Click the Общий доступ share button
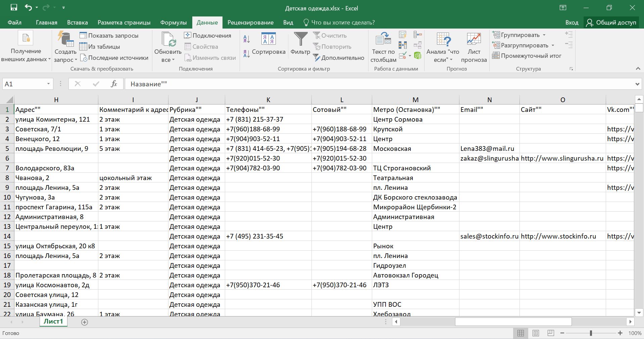The height and width of the screenshot is (339, 644). [611, 23]
